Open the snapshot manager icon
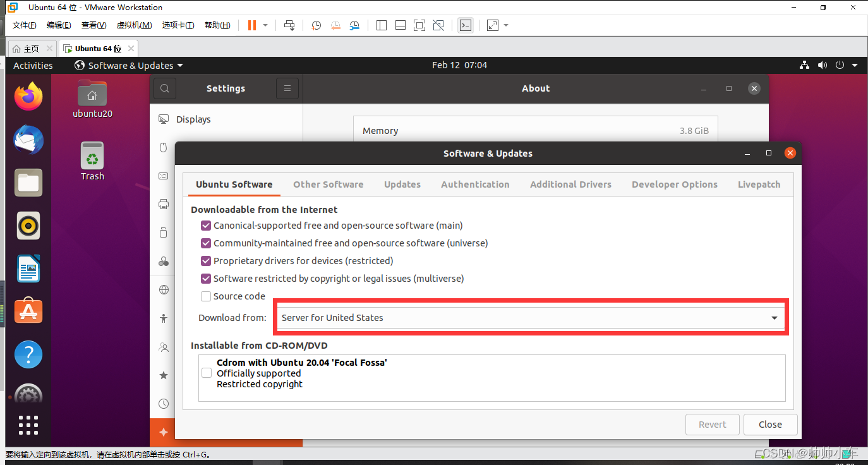This screenshot has width=868, height=465. [354, 25]
